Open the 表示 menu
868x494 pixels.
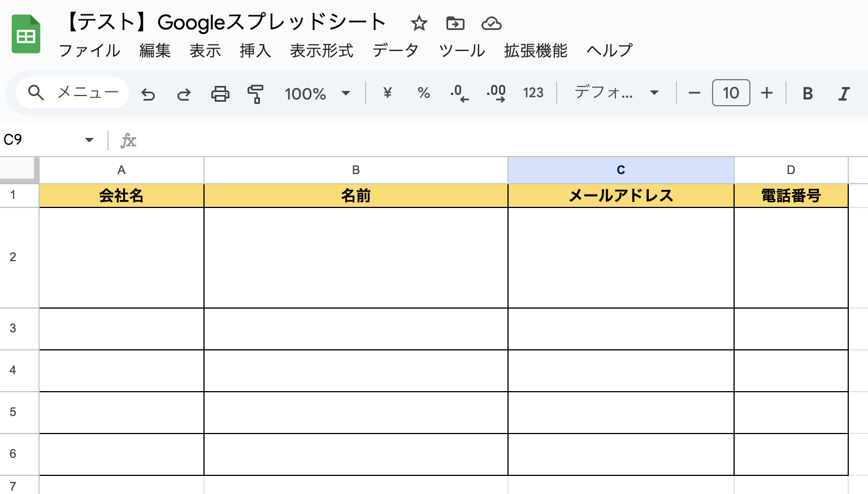(x=205, y=51)
